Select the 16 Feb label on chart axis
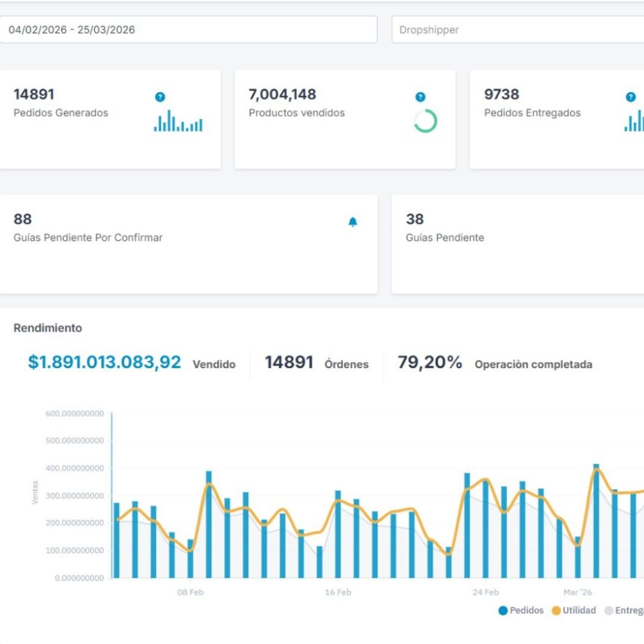The width and height of the screenshot is (644, 644). click(x=338, y=592)
